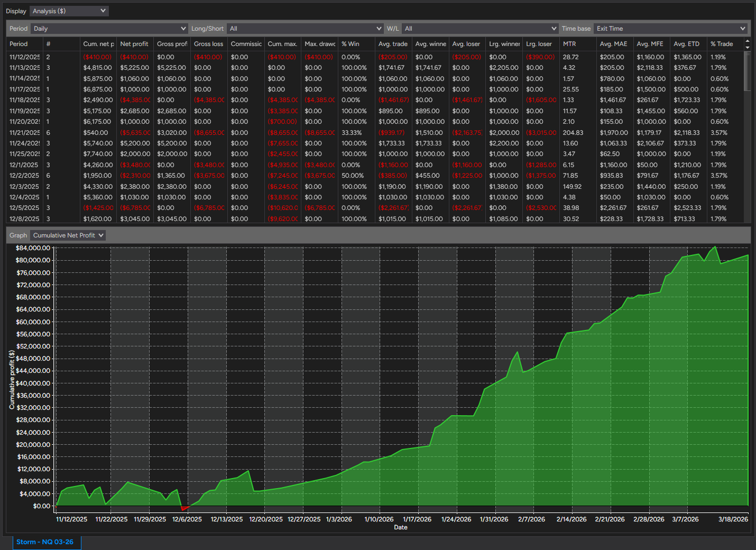Click the $2,523.33 Avg. ETD cell
Viewport: 756px width, 550px height.
pyautogui.click(x=687, y=208)
